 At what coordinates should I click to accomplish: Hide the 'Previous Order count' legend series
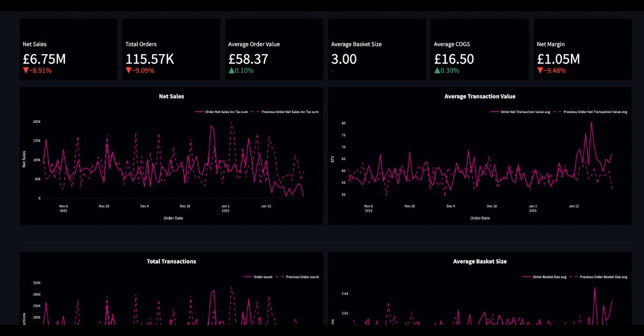298,277
